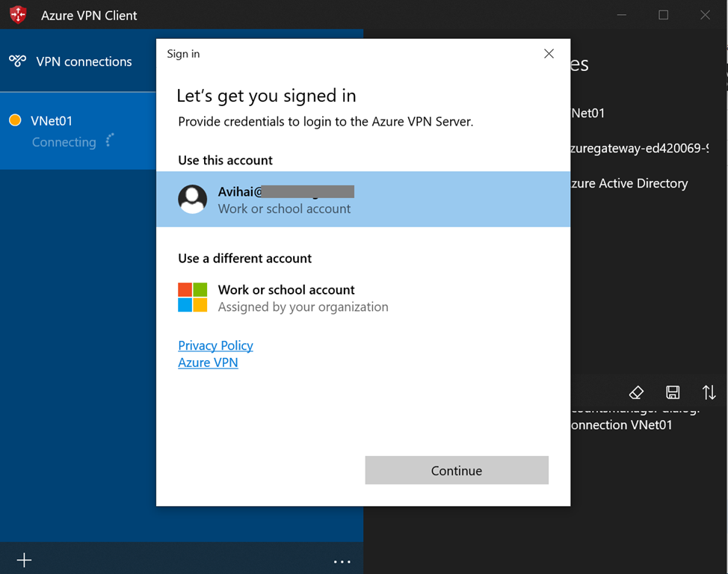This screenshot has width=728, height=574.
Task: Clear the logs with the eraser icon
Action: click(636, 392)
